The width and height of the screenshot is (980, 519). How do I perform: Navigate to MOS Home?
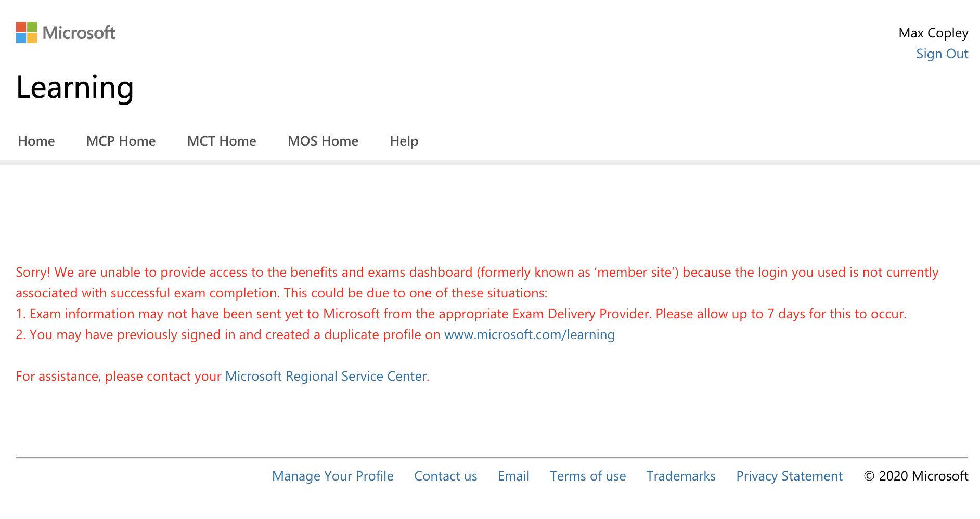tap(323, 141)
